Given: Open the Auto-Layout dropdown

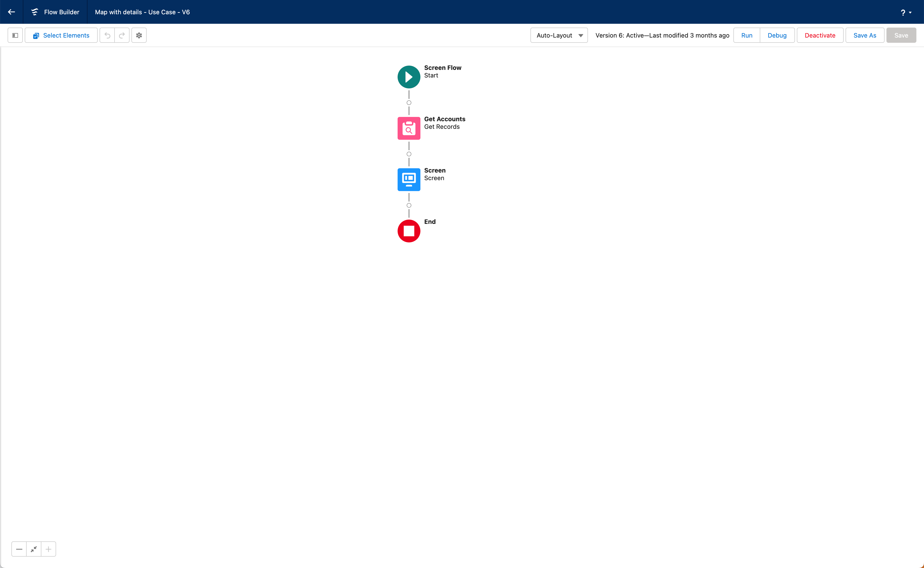Looking at the screenshot, I should click(559, 35).
